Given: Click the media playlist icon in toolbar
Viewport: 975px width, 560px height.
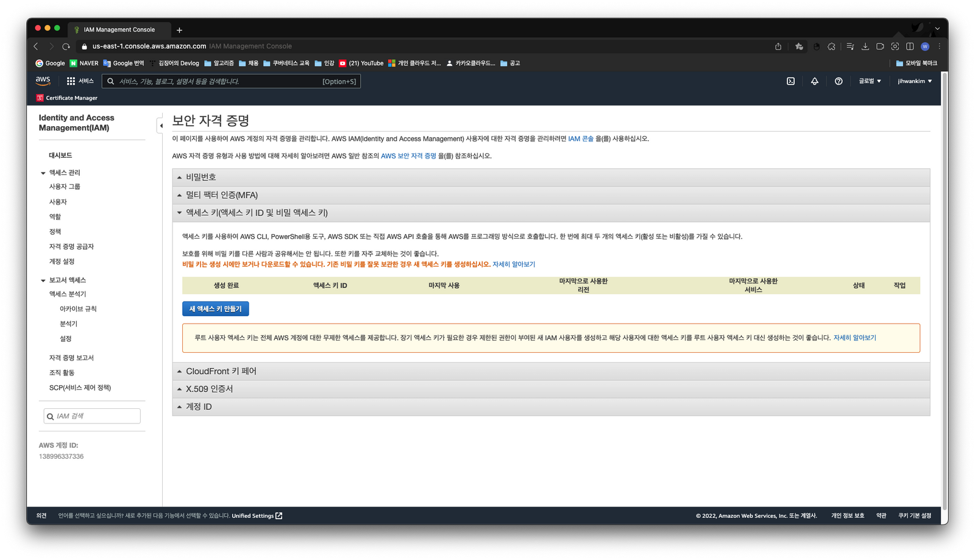Looking at the screenshot, I should click(849, 46).
